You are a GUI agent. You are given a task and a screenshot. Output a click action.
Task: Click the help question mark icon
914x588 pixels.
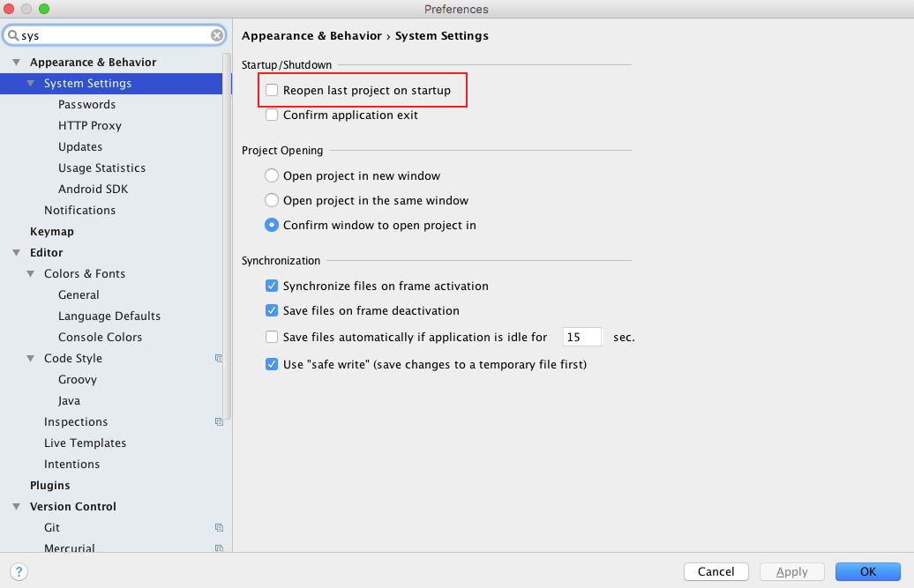19,571
